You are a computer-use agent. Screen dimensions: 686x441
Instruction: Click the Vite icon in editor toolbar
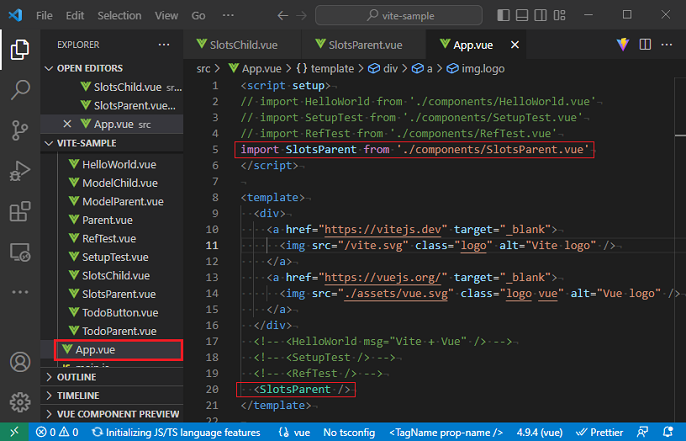[x=623, y=44]
